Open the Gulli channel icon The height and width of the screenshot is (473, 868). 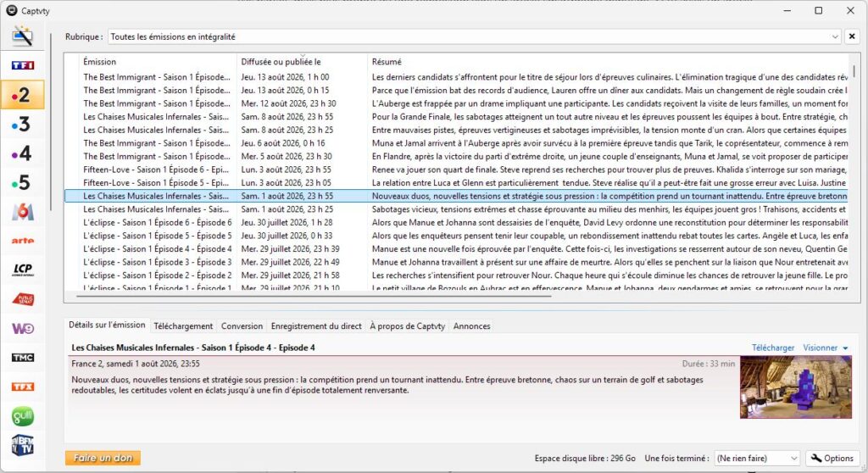pos(23,416)
